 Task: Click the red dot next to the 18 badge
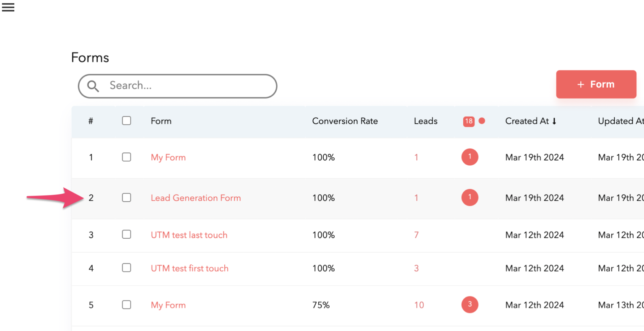pos(482,121)
